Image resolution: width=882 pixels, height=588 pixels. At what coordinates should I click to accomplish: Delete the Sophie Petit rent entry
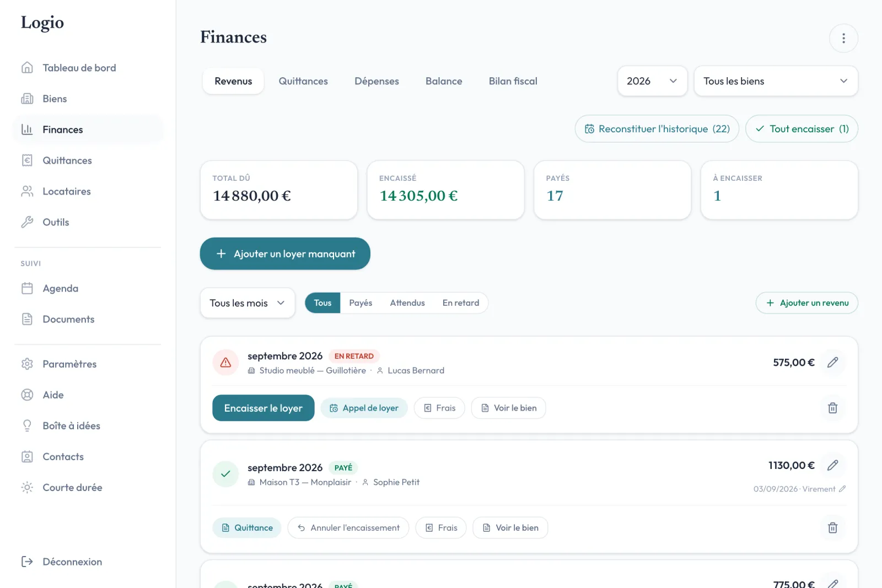coord(832,527)
